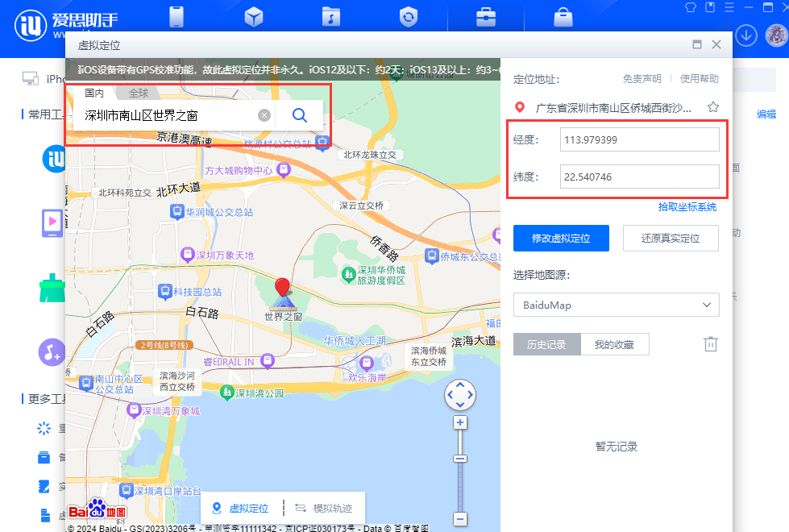
Task: Click the map zoom out minus button
Action: [460, 519]
